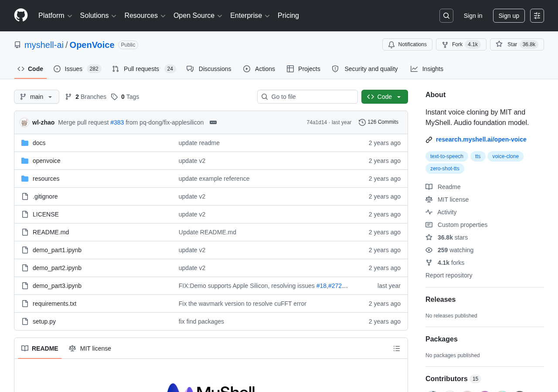Viewport: 558px width, 392px height.
Task: Expand the Resources menu
Action: (145, 16)
